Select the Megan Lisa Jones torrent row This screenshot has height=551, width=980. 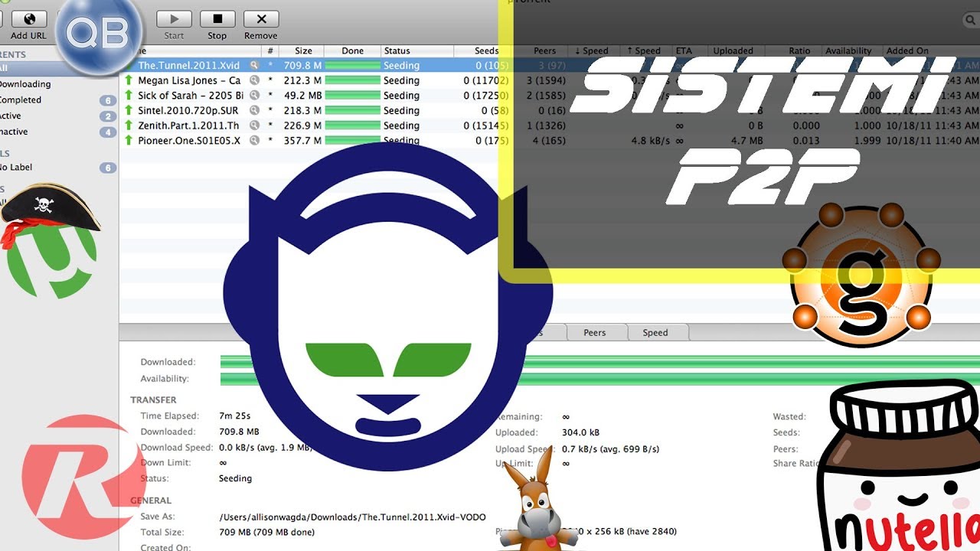(549, 80)
